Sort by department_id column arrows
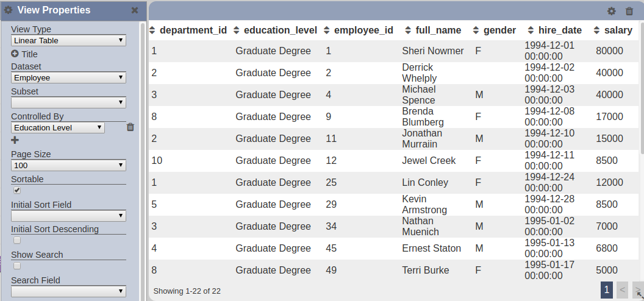This screenshot has height=301, width=644. pos(152,30)
